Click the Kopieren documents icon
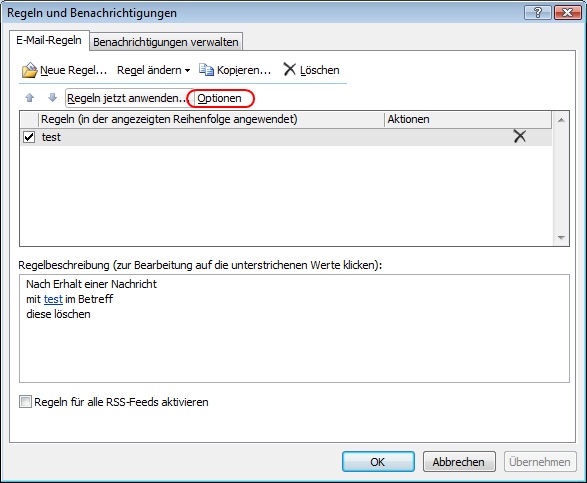This screenshot has height=483, width=587. (206, 70)
